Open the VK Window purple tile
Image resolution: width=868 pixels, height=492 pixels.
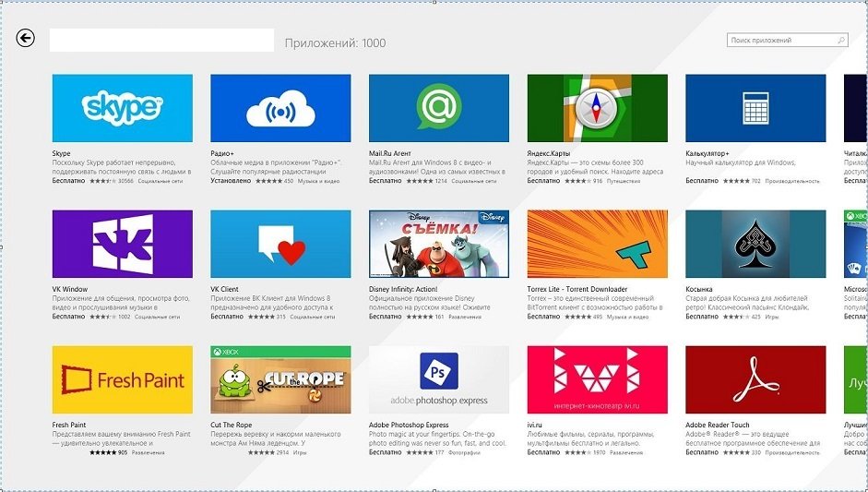[123, 244]
